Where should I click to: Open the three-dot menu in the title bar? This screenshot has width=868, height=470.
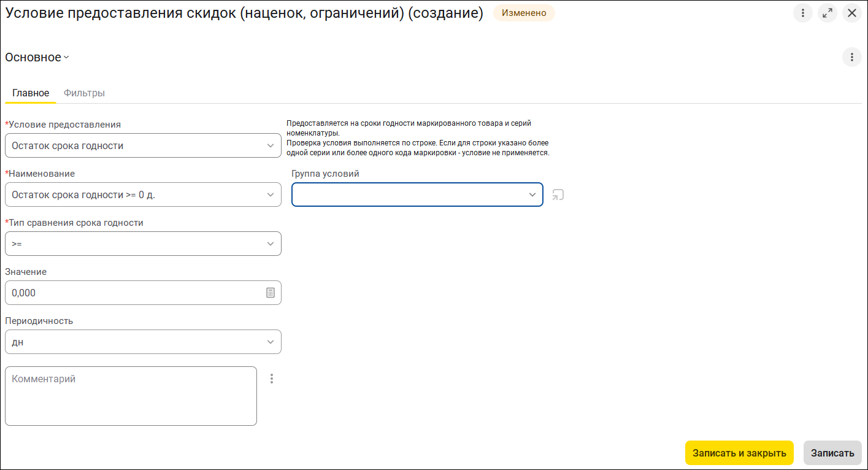point(803,13)
